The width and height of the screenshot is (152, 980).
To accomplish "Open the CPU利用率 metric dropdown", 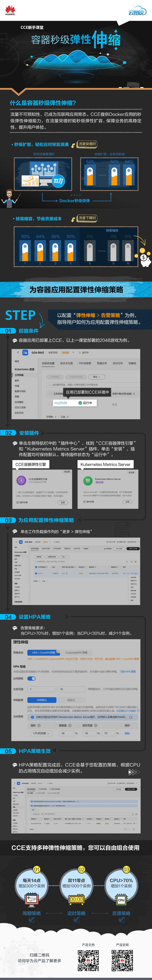I will [x=41, y=733].
